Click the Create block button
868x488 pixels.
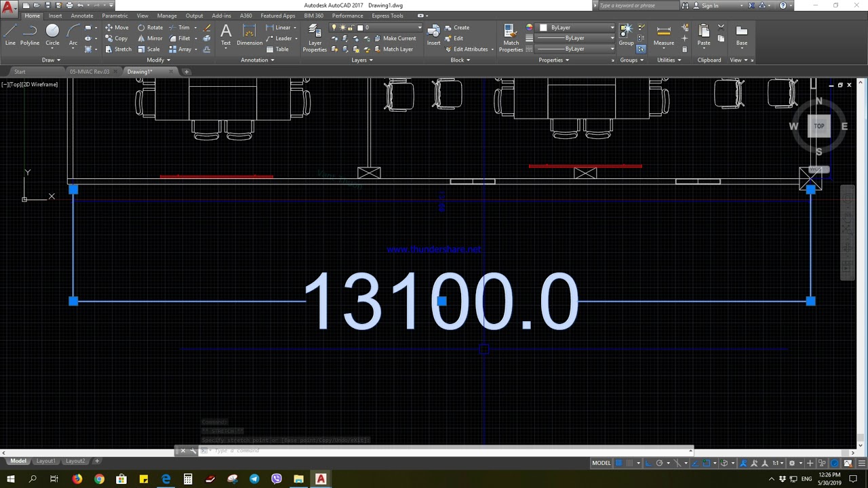(457, 28)
